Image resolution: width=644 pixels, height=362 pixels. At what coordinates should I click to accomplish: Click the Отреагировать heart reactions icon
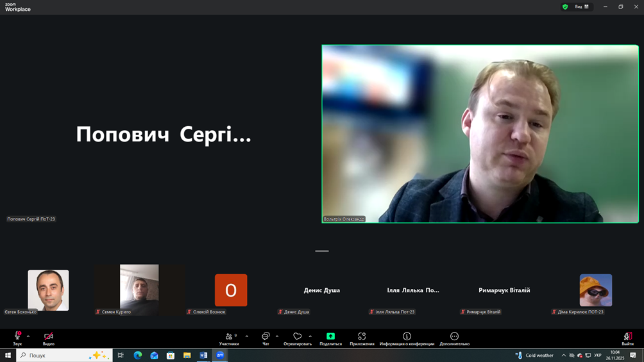[297, 336]
